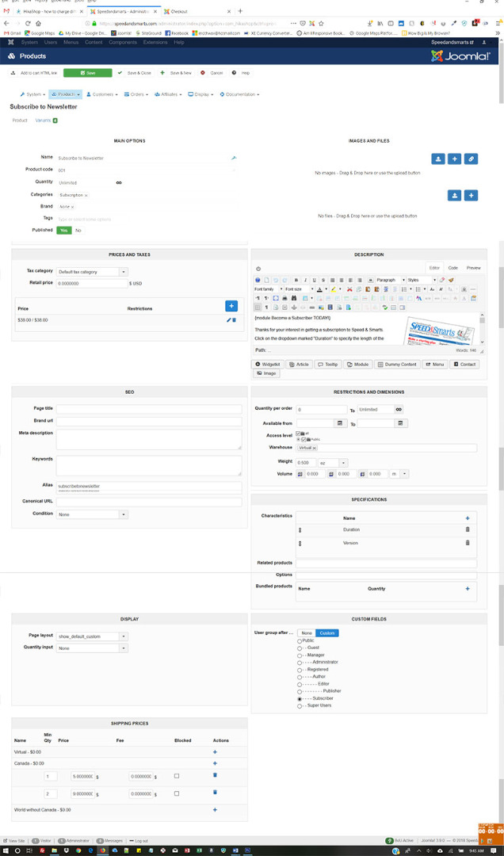Switch description editor to Preview tab

[473, 268]
